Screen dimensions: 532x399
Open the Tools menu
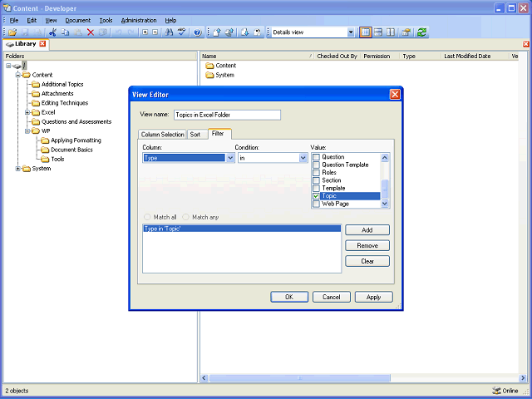pos(106,20)
